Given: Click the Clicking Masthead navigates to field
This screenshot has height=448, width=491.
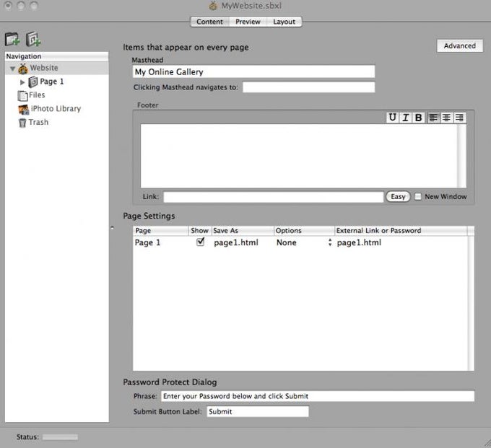Looking at the screenshot, I should click(309, 87).
